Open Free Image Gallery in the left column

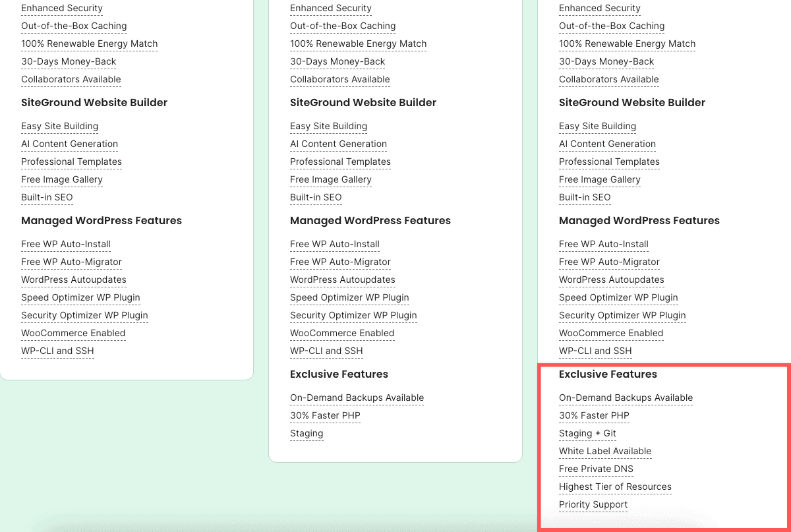click(62, 180)
